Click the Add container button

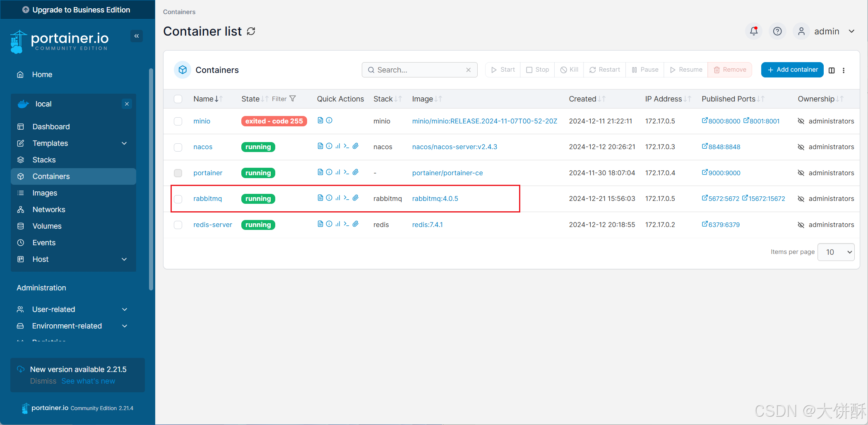792,70
